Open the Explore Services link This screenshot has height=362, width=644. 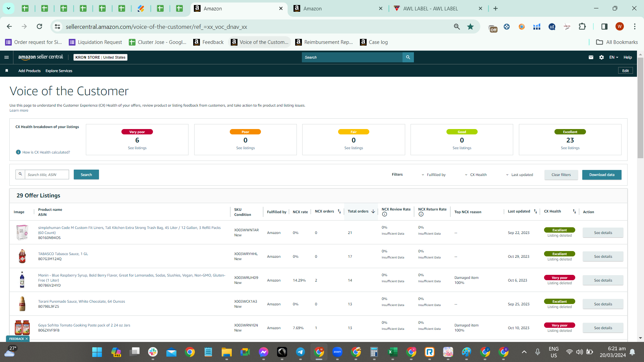coord(59,71)
